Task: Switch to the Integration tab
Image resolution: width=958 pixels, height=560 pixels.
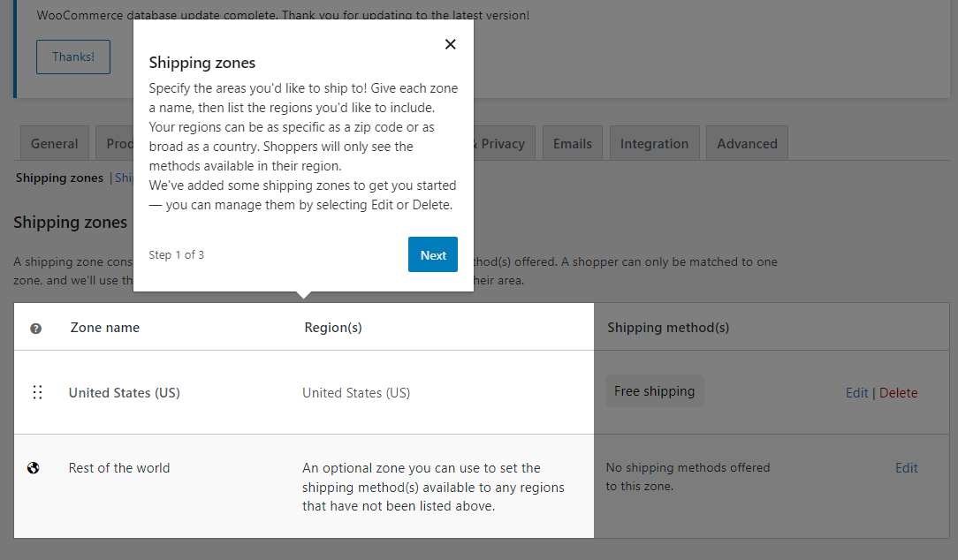Action: 654,142
